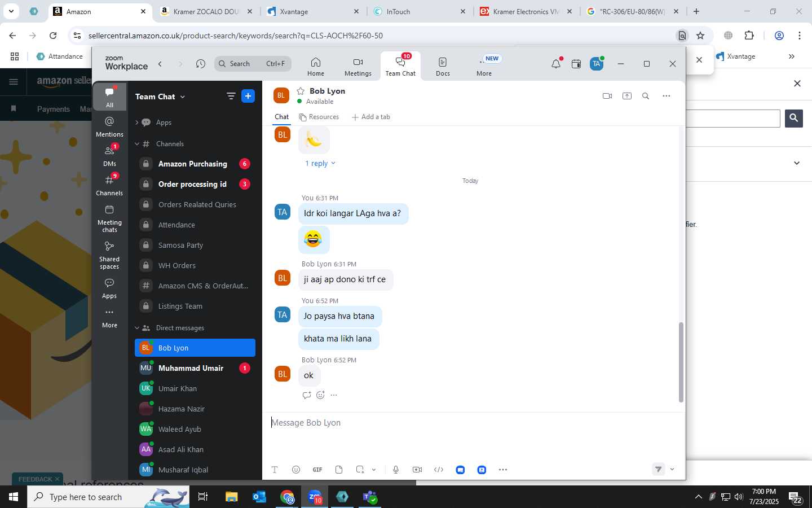Open more composer options ellipsis

point(503,470)
